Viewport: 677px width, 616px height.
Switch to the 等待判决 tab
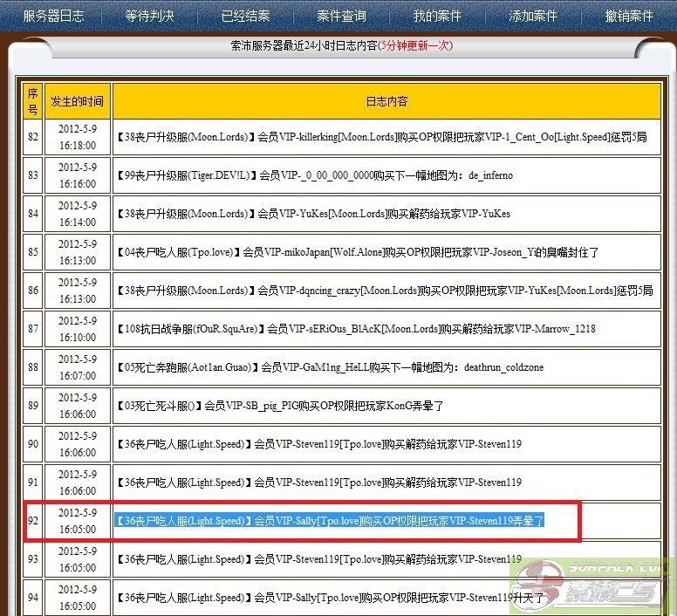149,16
